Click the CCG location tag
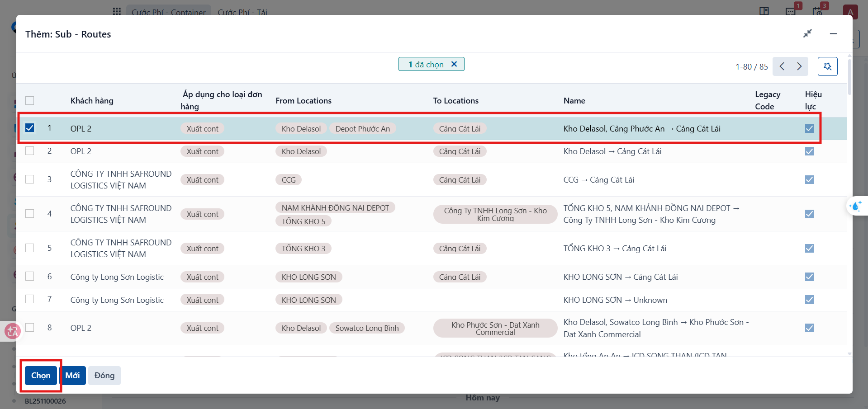The image size is (868, 409). [x=289, y=180]
